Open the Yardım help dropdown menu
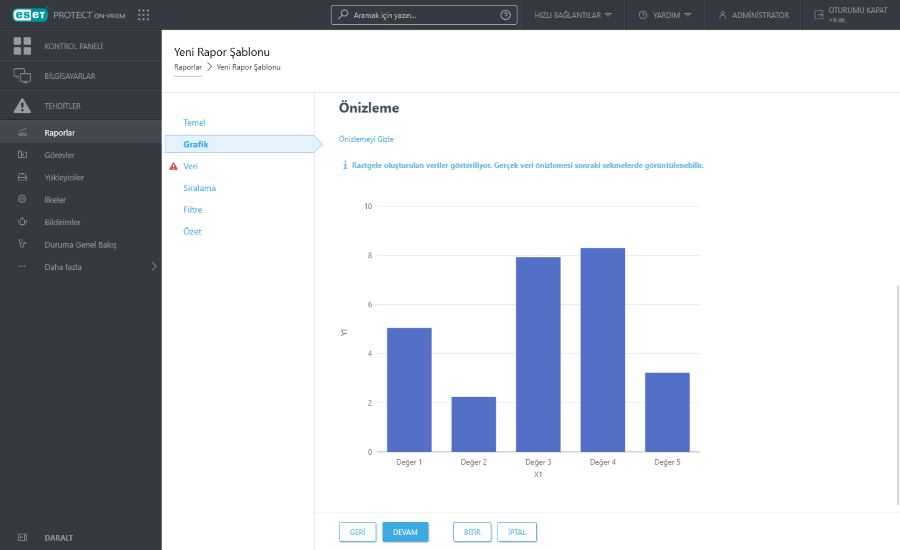The width and height of the screenshot is (900, 550). pos(664,15)
